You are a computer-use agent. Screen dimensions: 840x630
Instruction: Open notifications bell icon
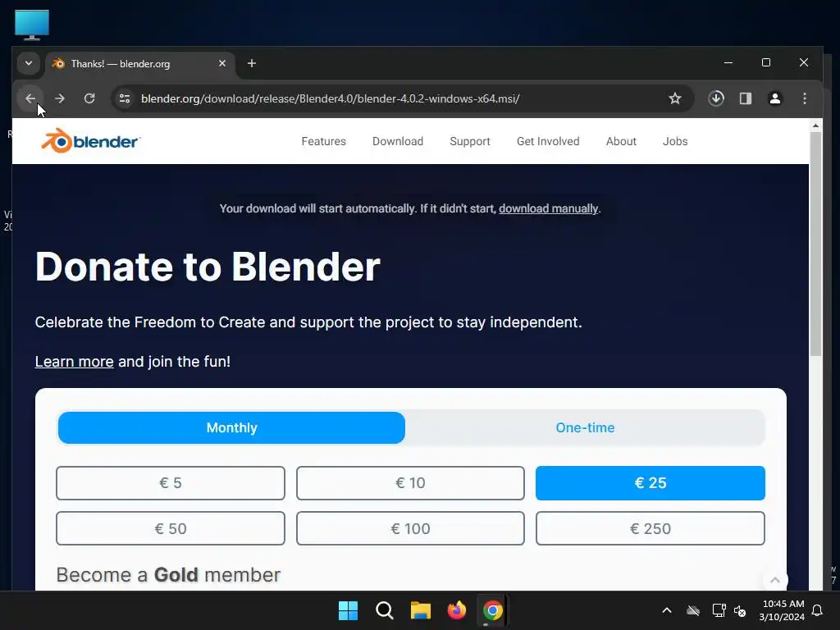tap(818, 610)
